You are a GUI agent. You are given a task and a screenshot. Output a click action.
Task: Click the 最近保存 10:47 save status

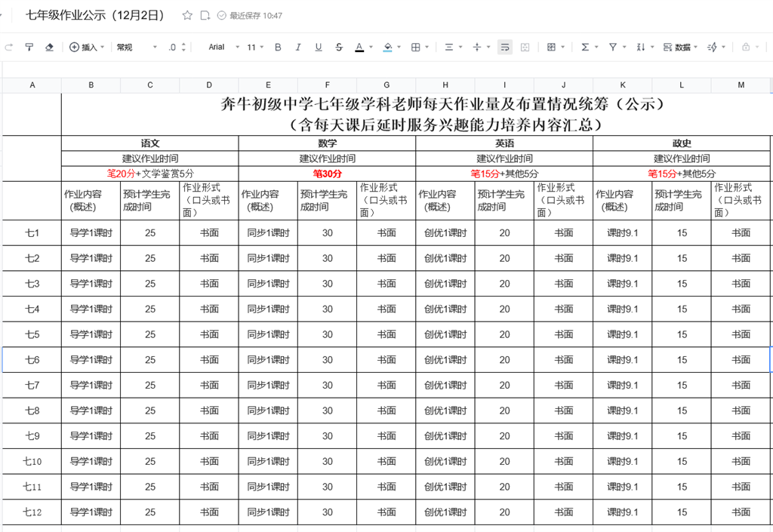point(250,16)
